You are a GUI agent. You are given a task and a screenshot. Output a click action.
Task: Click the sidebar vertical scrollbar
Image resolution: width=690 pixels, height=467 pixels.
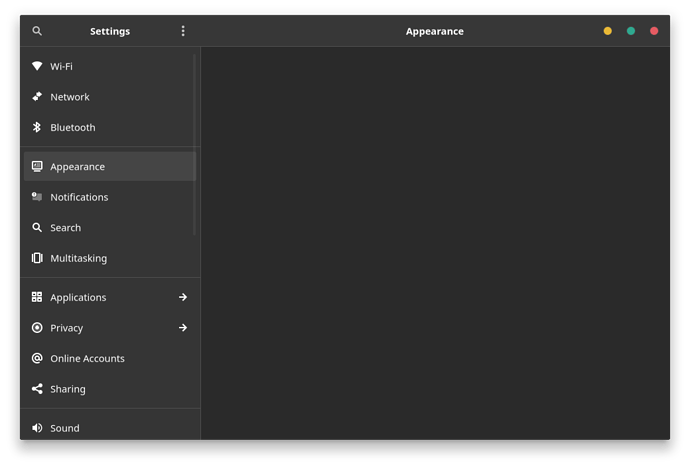point(195,144)
